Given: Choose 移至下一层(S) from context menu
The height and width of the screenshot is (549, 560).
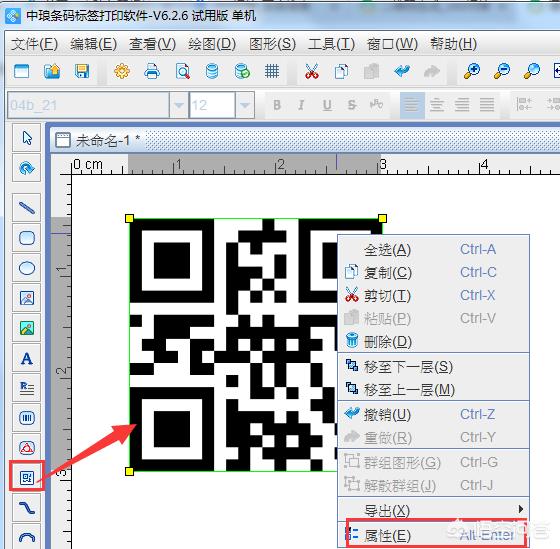Looking at the screenshot, I should 433,366.
